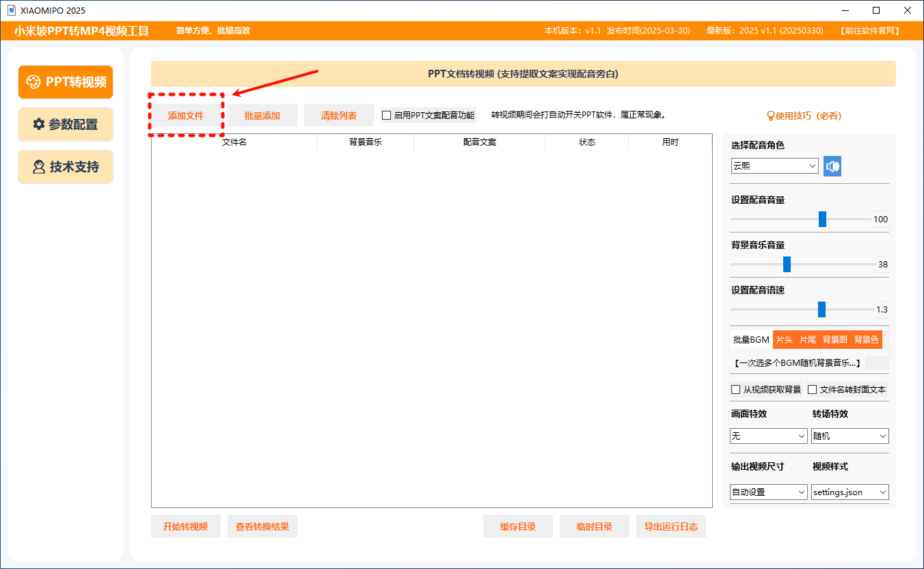
Task: Maximize the XIAOMIPO 2025 window
Action: point(876,10)
